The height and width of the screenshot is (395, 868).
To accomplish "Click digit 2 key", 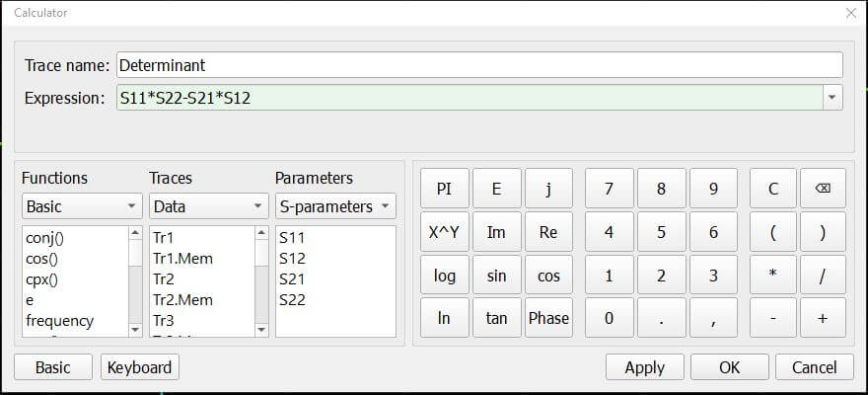I will pyautogui.click(x=661, y=275).
